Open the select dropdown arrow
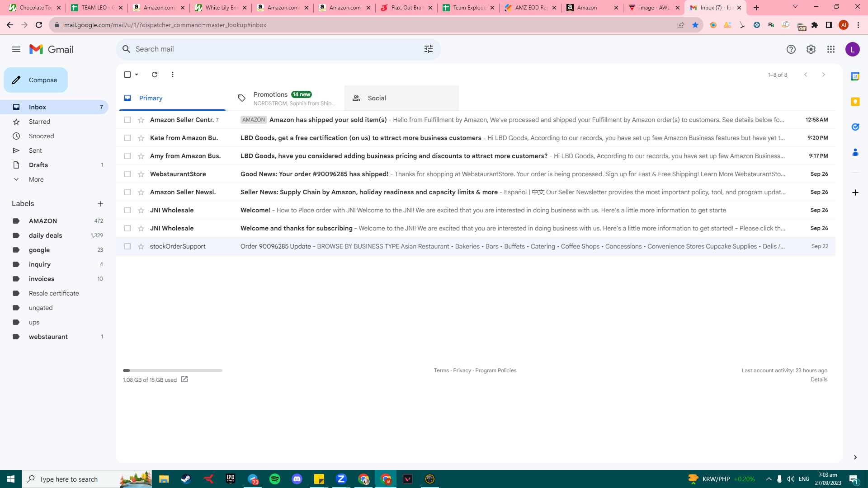Image resolution: width=868 pixels, height=488 pixels. [137, 75]
